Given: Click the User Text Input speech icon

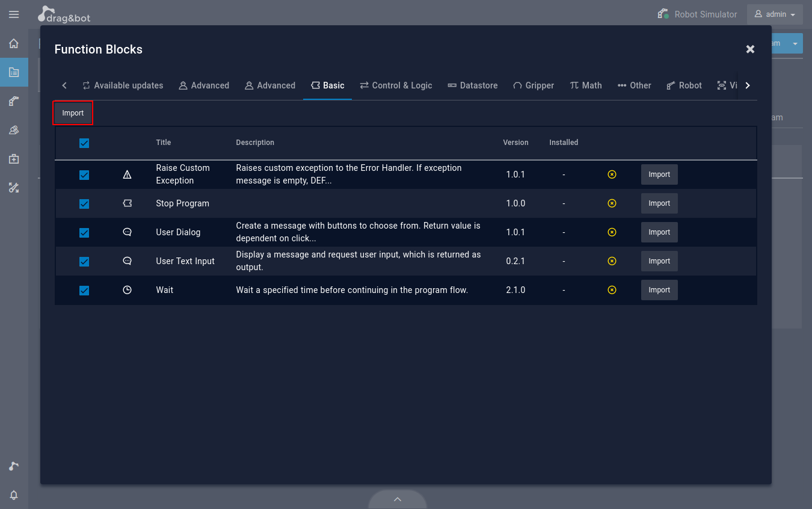Looking at the screenshot, I should point(127,261).
